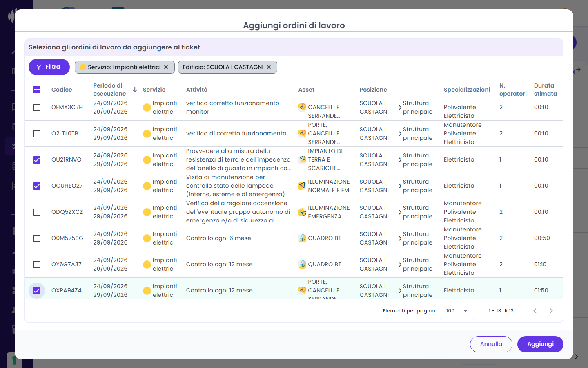Expand the position chevron in row OU21RNVQ
The width and height of the screenshot is (588, 368).
pos(400,160)
